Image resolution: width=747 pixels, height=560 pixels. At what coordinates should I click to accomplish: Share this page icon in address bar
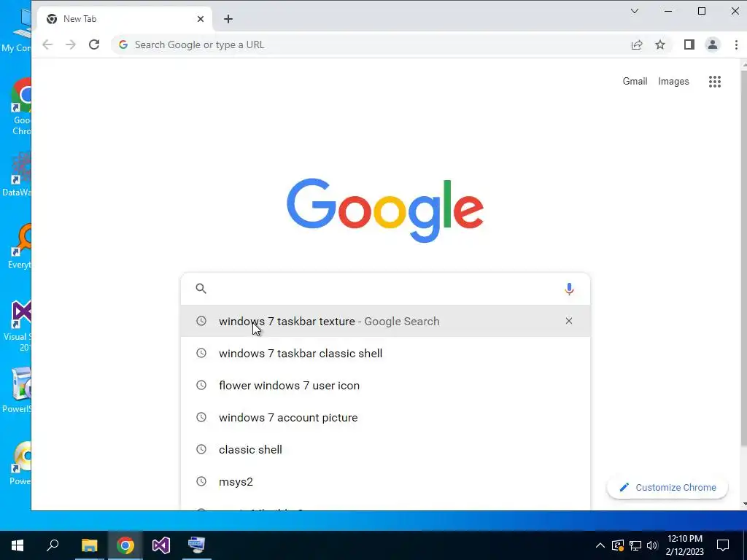click(x=636, y=44)
